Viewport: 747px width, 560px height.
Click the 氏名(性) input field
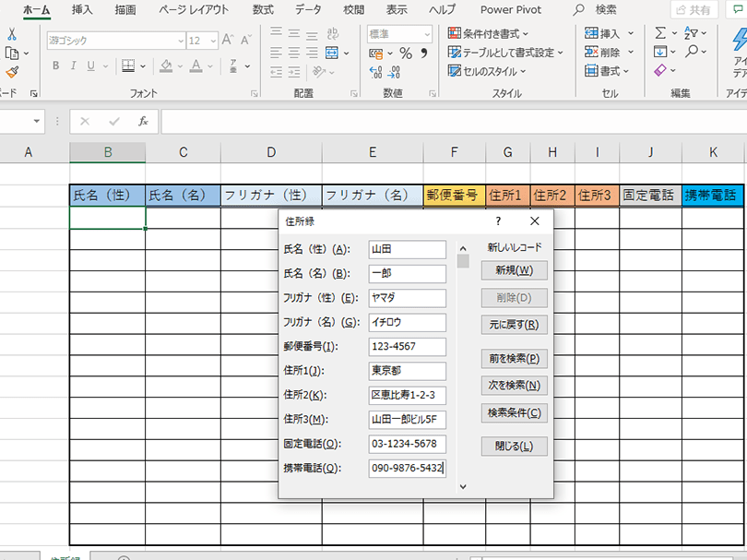(408, 249)
